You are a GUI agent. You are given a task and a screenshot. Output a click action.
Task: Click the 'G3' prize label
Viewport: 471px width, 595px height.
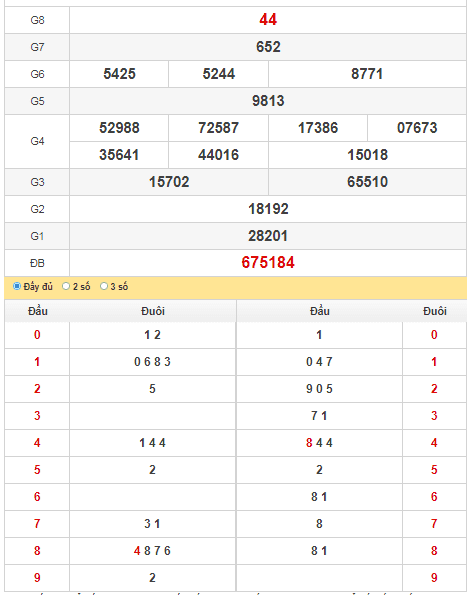37,182
